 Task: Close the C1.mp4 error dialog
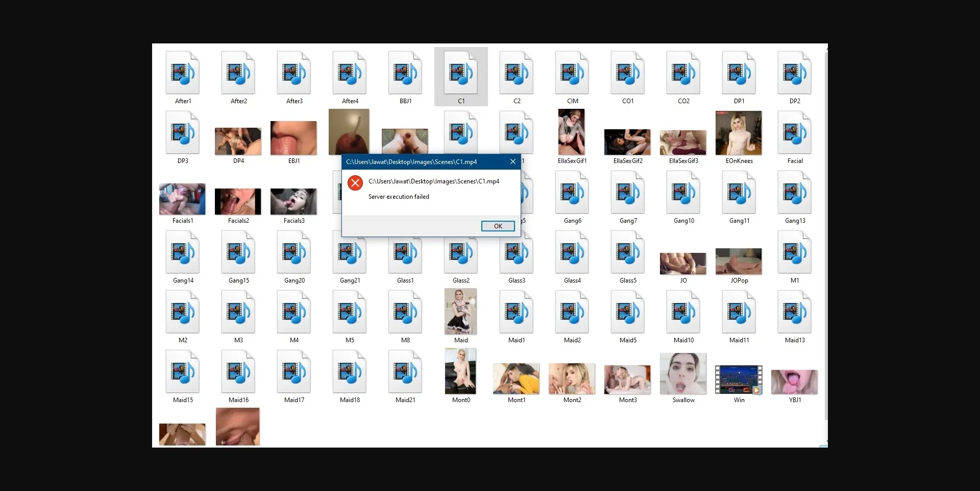point(512,162)
